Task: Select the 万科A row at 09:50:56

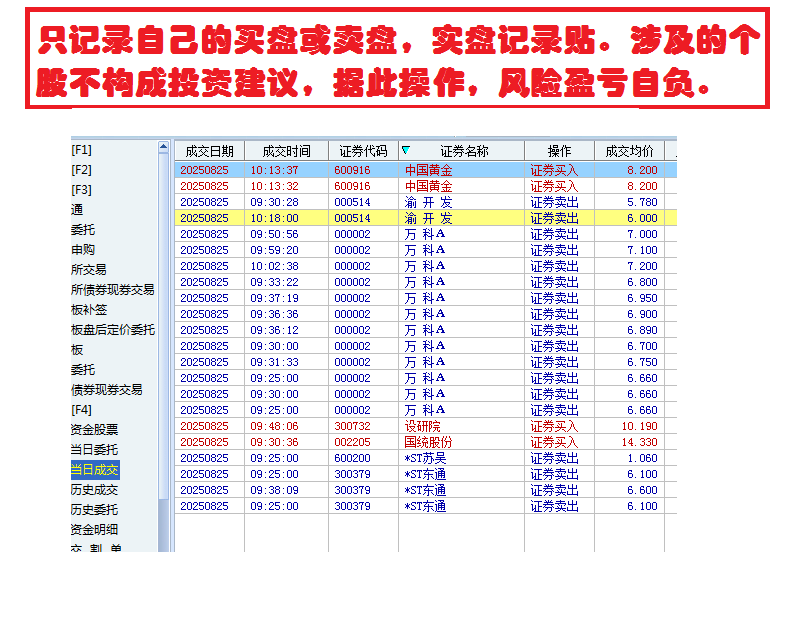Action: pos(425,234)
